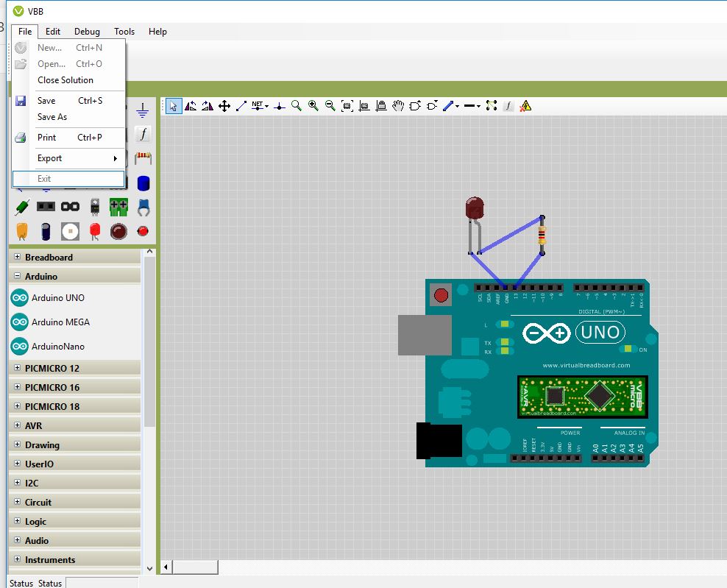Open the Export submenu in File menu
Image resolution: width=727 pixels, height=588 pixels.
pos(49,158)
